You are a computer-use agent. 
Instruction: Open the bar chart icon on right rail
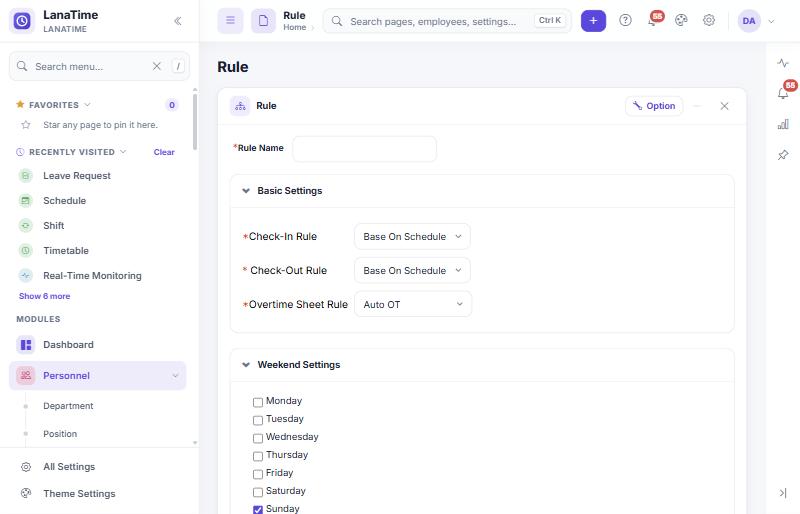783,124
